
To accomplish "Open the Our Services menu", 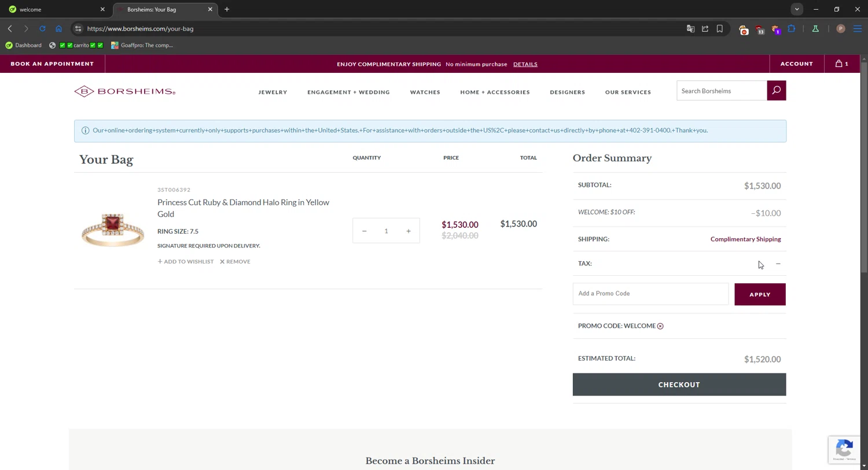I will coord(628,92).
